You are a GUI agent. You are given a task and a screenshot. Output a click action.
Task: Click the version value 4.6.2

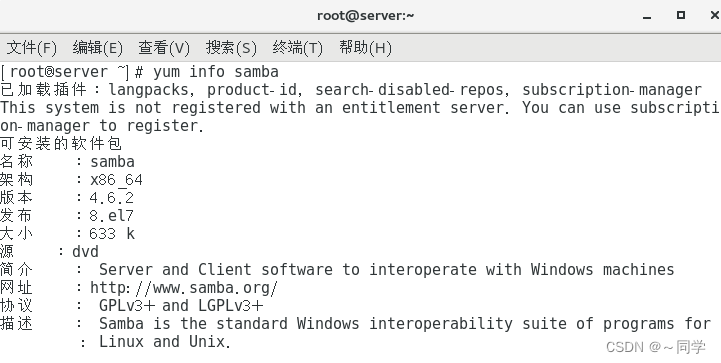coord(112,198)
